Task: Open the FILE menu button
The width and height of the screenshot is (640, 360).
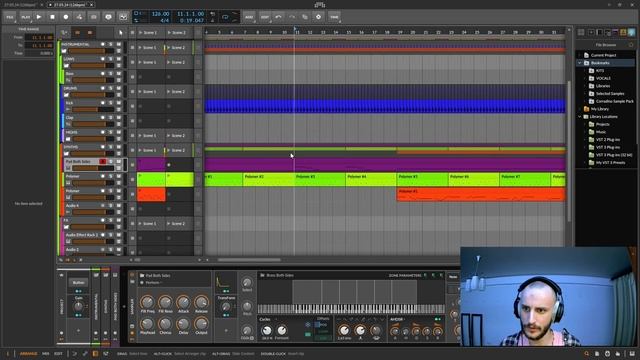Action: [x=9, y=17]
